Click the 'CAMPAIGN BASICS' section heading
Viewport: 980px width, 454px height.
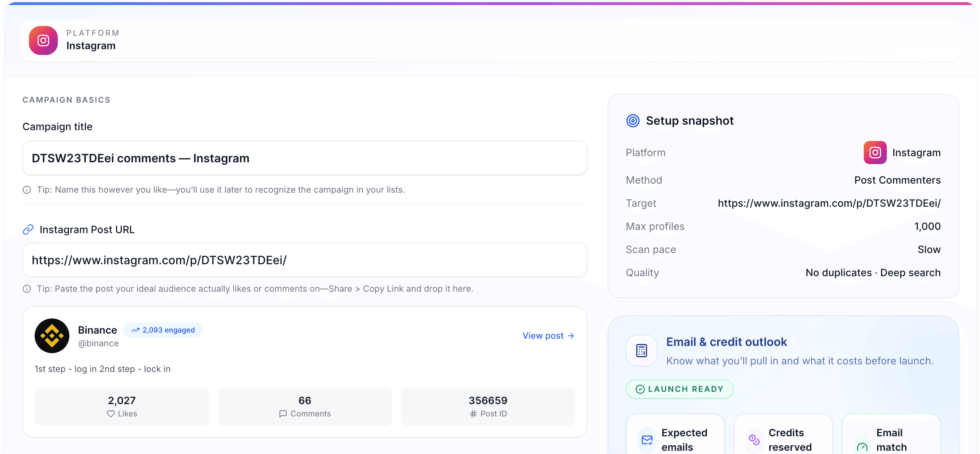(66, 100)
